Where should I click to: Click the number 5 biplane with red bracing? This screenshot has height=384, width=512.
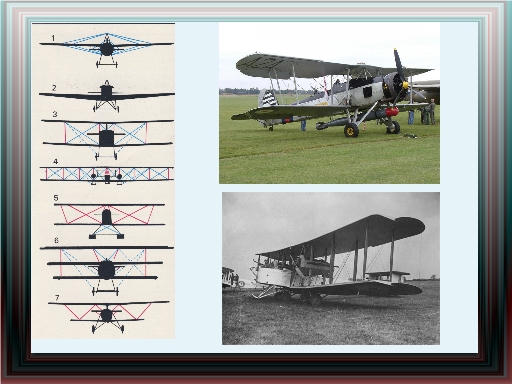tap(109, 221)
